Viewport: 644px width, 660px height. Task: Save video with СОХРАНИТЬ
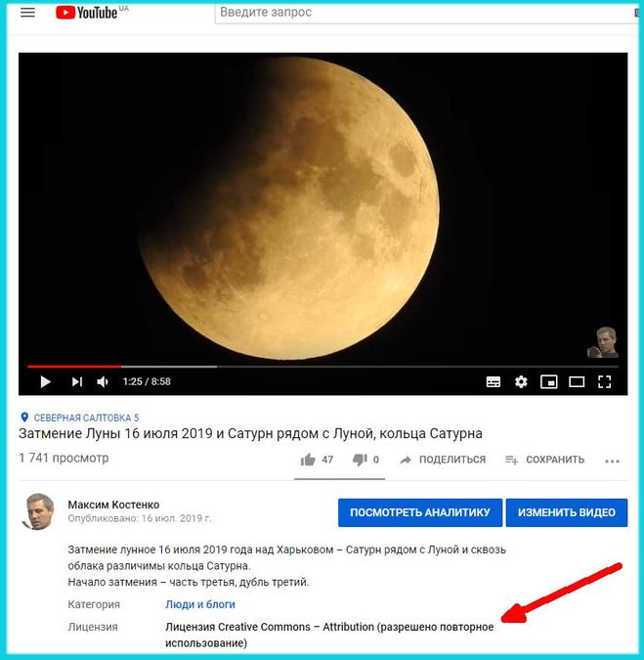pyautogui.click(x=544, y=460)
